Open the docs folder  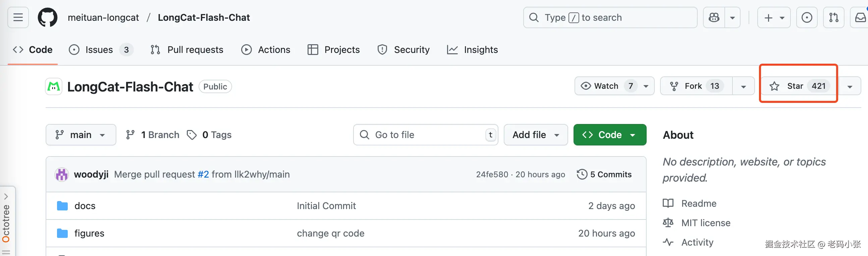[85, 206]
